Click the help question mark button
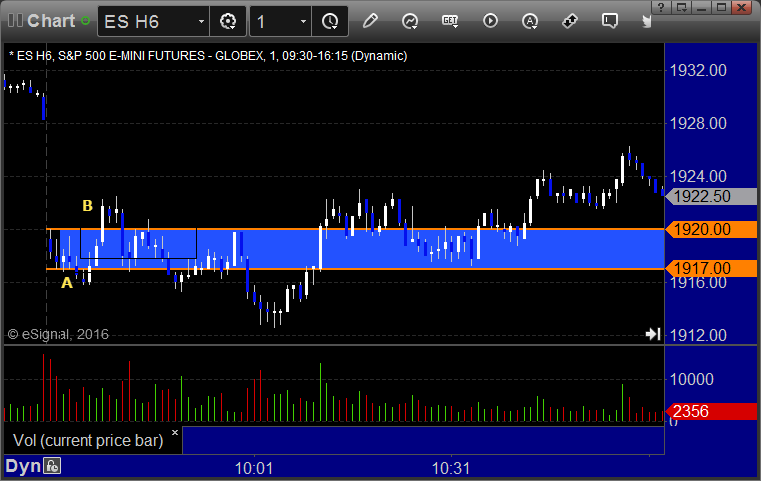Image resolution: width=761 pixels, height=481 pixels. pyautogui.click(x=661, y=7)
